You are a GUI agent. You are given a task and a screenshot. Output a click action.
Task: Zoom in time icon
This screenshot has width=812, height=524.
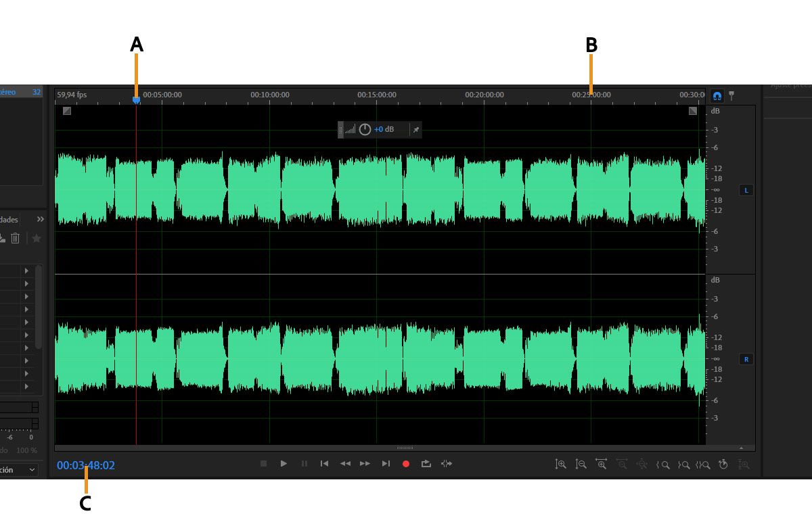(601, 465)
